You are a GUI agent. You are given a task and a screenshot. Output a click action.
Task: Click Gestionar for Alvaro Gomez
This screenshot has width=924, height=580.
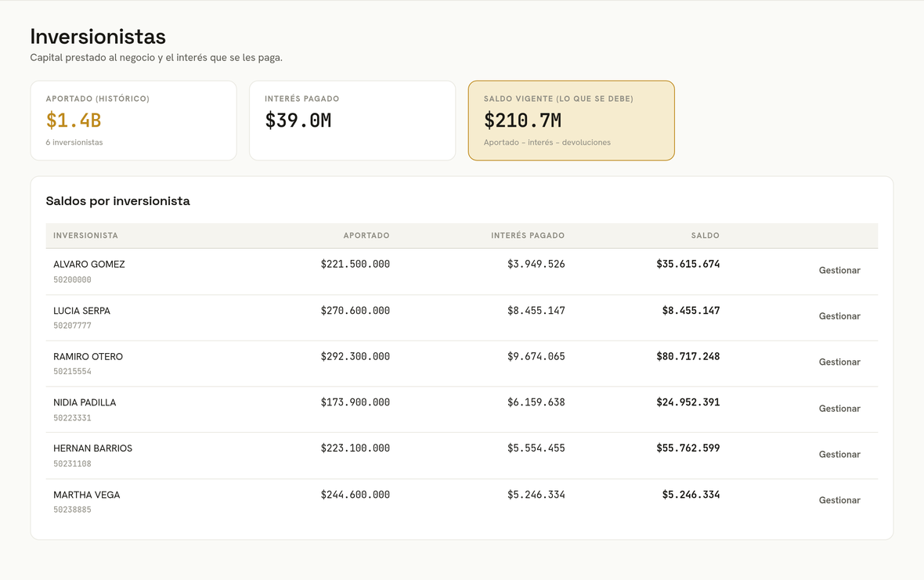839,270
